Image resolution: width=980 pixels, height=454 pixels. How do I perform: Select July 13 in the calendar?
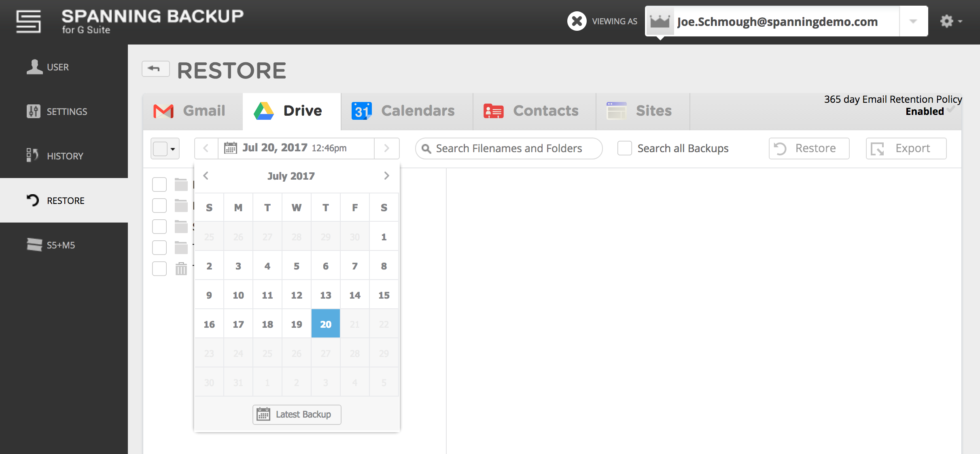pos(326,295)
